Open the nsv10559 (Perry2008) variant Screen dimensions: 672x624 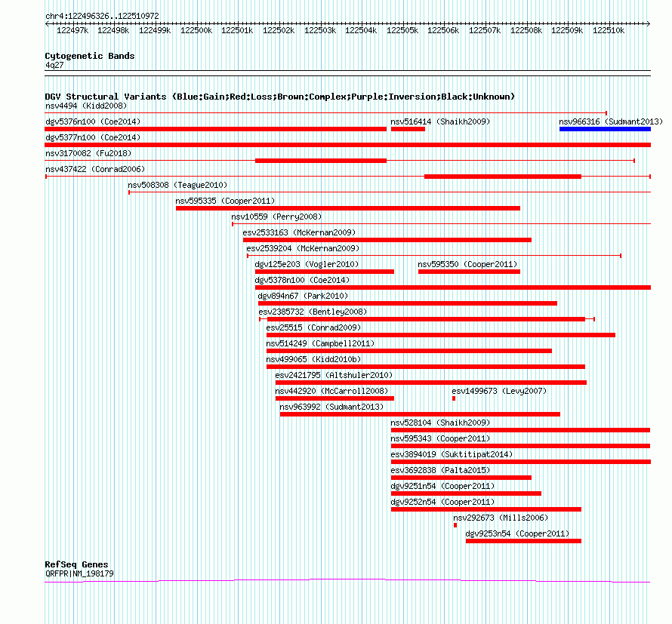(276, 217)
